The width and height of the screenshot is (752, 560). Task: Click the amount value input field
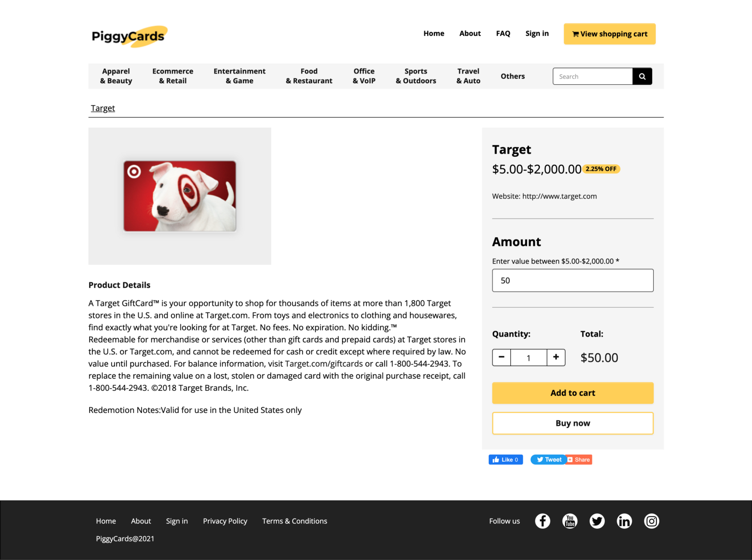tap(573, 280)
